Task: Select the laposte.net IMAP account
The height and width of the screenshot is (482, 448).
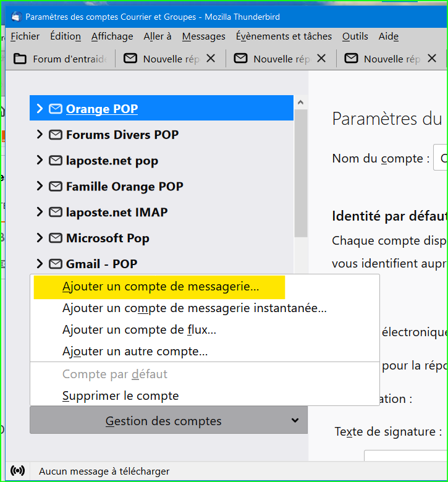Action: [x=161, y=212]
